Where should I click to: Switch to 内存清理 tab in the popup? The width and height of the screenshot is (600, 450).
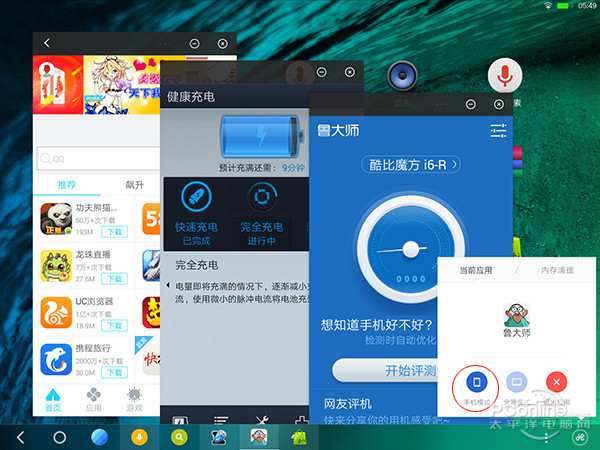coord(558,271)
